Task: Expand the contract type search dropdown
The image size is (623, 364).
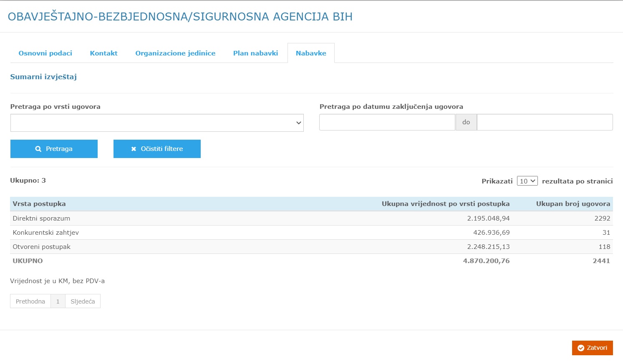Action: (x=157, y=123)
